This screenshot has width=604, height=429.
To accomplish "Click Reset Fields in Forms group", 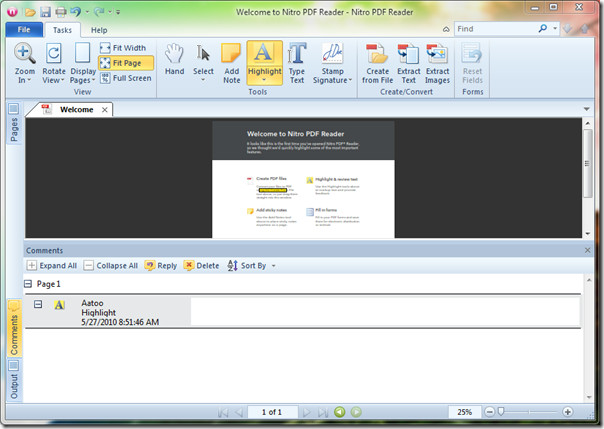I will [x=472, y=64].
